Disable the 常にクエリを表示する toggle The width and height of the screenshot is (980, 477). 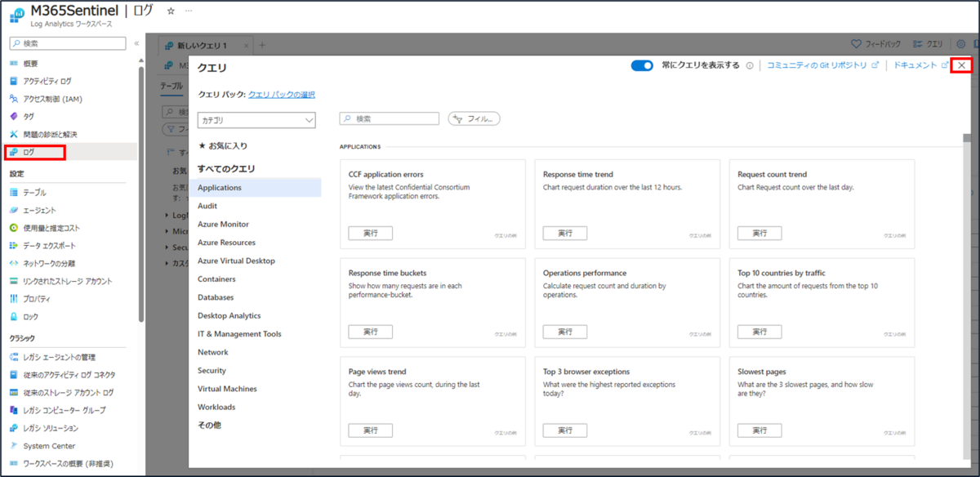[641, 65]
